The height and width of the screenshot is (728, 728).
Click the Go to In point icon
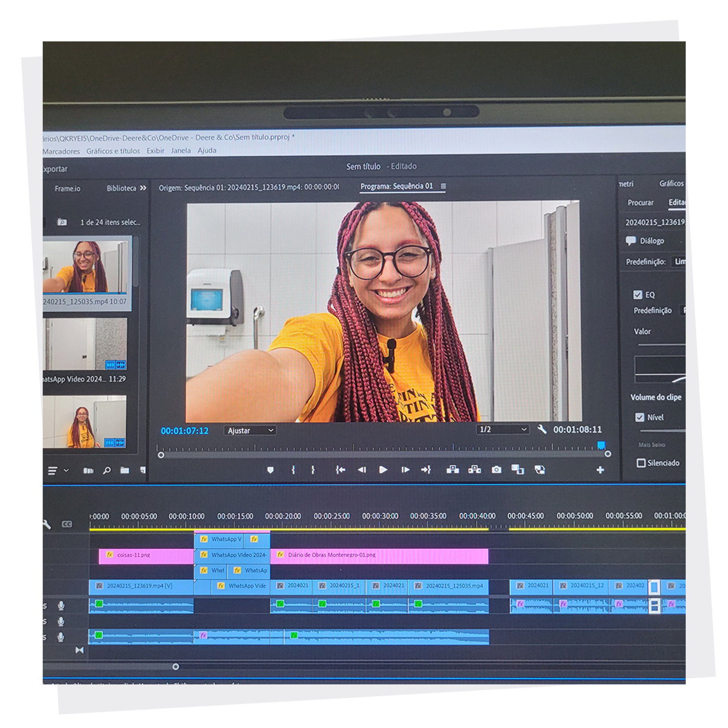click(x=340, y=470)
